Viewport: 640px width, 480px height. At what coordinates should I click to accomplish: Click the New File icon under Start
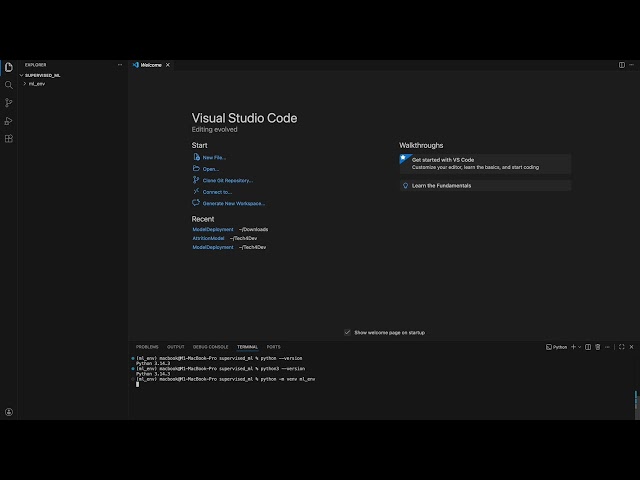point(196,157)
